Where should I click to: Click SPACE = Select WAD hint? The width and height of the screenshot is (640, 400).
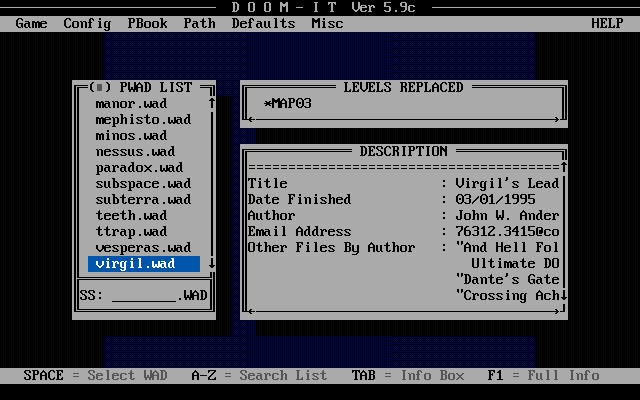(x=96, y=376)
